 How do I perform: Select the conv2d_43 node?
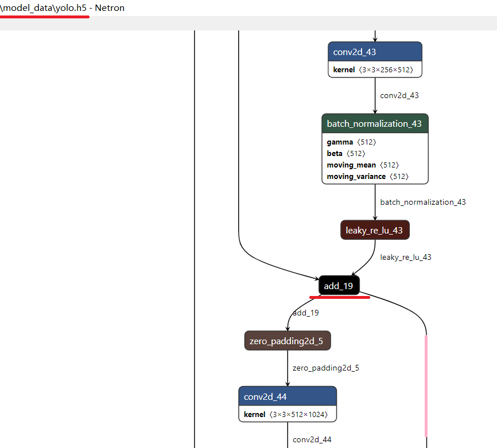click(x=374, y=51)
